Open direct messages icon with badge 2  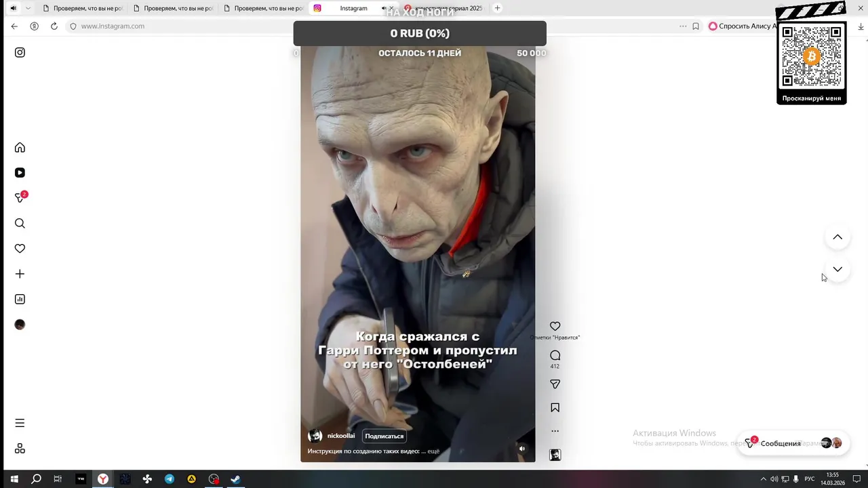(x=20, y=197)
